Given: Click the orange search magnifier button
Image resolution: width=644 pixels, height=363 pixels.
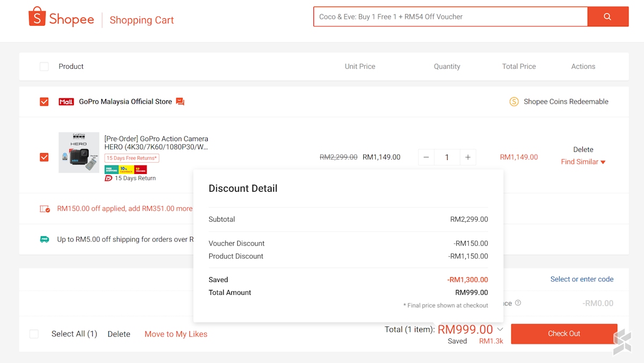Looking at the screenshot, I should 608,17.
